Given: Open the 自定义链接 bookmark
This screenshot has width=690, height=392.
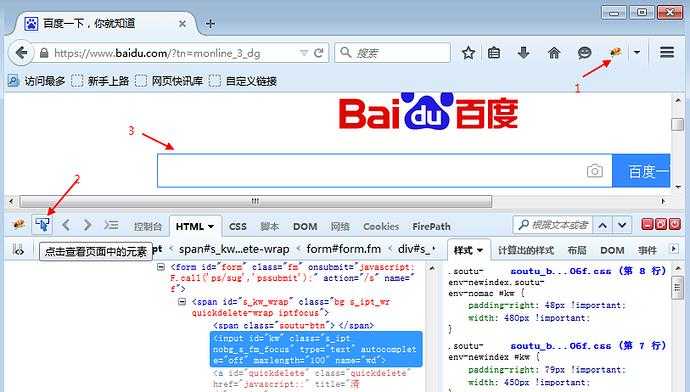Looking at the screenshot, I should [243, 81].
